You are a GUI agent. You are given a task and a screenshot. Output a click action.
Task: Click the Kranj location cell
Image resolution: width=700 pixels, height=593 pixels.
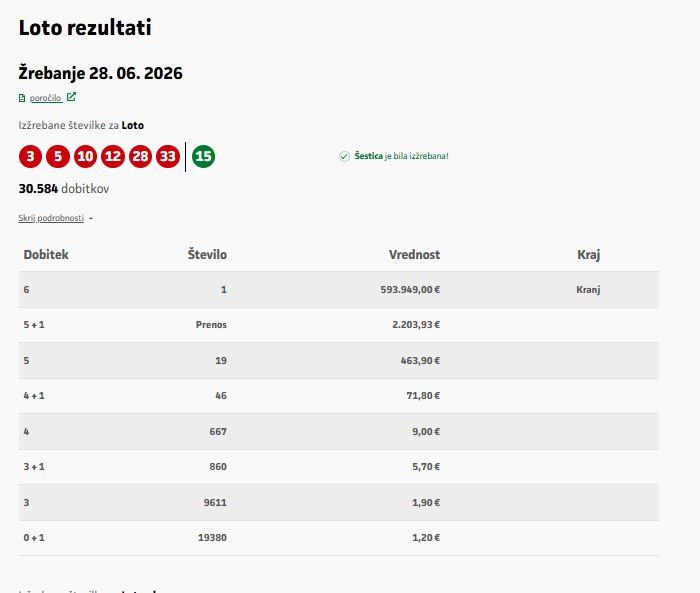pos(588,290)
